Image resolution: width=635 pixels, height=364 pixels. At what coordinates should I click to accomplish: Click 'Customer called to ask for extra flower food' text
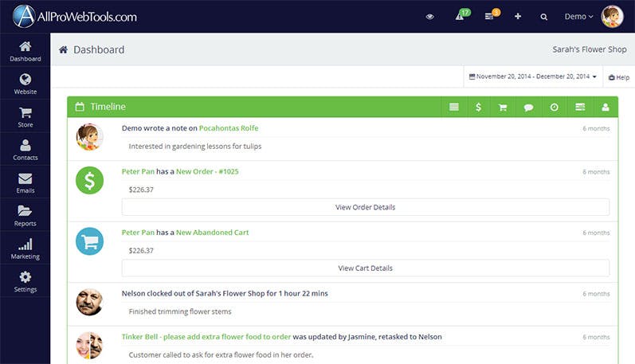coord(221,354)
